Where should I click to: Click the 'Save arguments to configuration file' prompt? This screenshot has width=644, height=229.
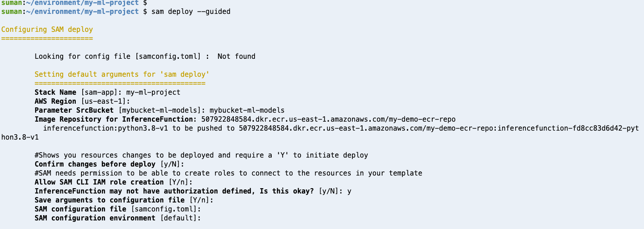click(x=124, y=200)
